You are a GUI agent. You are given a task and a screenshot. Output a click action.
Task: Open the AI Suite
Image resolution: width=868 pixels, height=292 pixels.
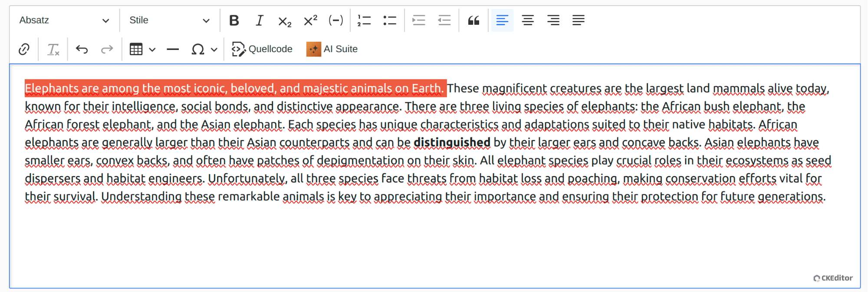332,49
